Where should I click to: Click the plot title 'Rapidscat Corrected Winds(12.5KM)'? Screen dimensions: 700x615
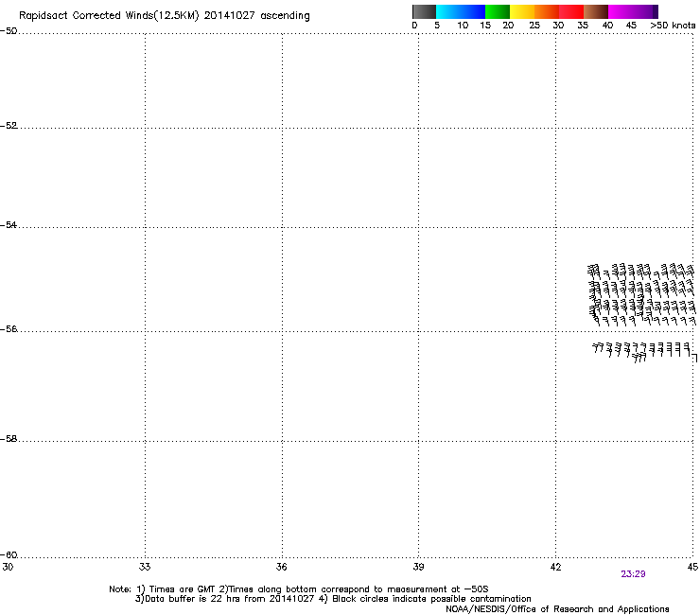point(109,16)
